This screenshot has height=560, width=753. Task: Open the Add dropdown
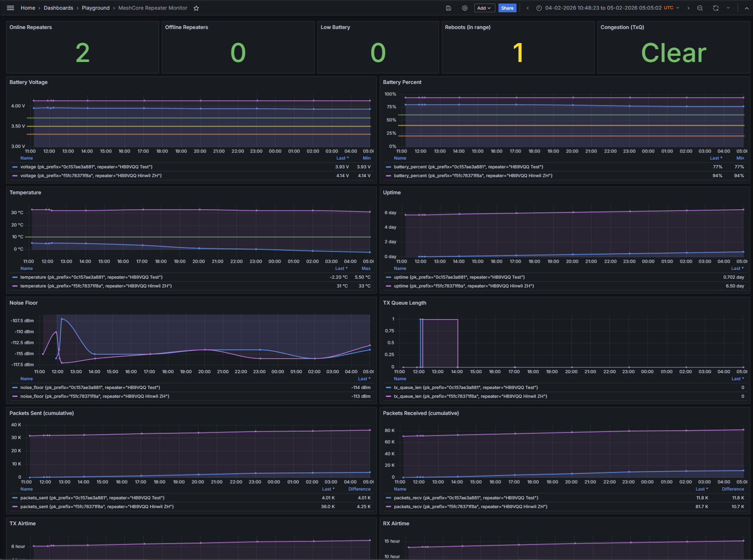(484, 8)
